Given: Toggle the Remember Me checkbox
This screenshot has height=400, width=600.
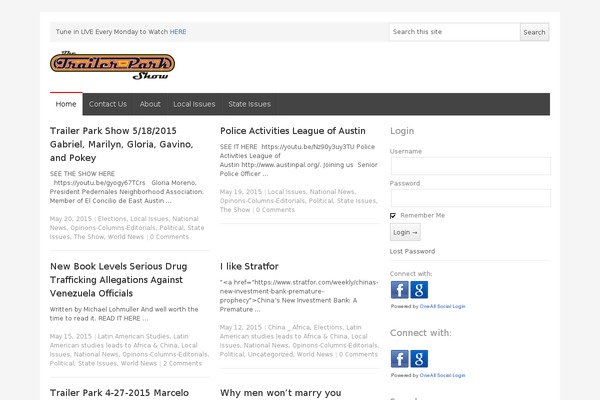Looking at the screenshot, I should click(x=393, y=216).
